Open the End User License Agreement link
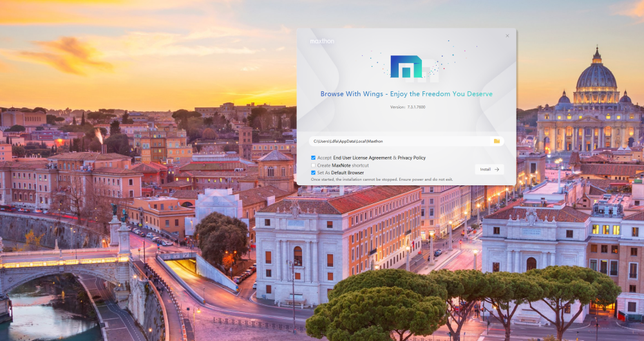 [x=362, y=158]
